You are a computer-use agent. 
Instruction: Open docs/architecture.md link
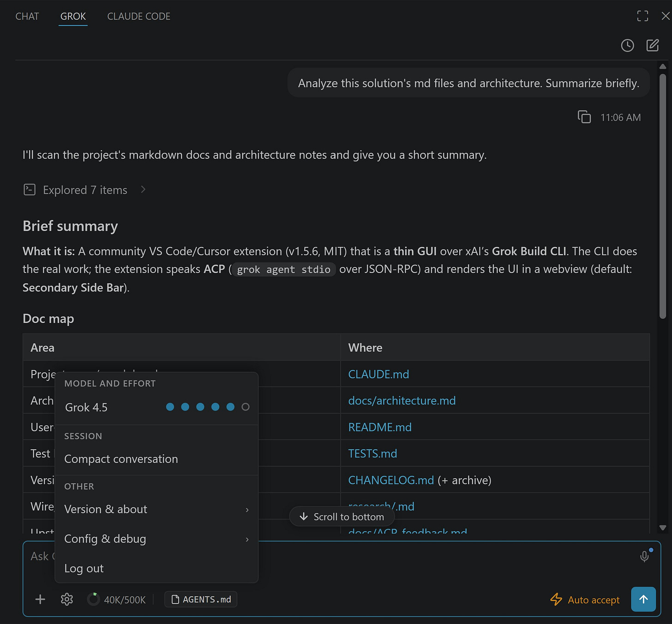[x=402, y=400]
